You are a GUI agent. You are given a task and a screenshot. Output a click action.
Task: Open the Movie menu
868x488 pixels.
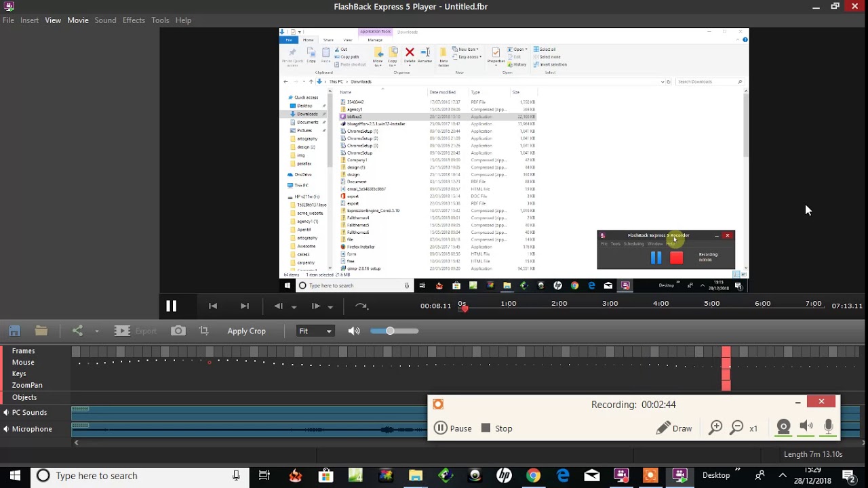[78, 20]
